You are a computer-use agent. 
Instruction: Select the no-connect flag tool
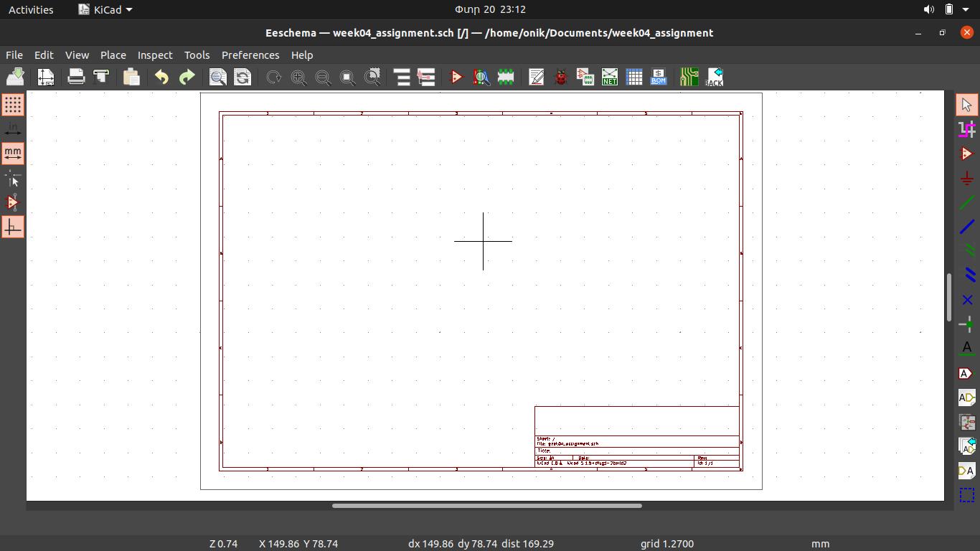967,300
